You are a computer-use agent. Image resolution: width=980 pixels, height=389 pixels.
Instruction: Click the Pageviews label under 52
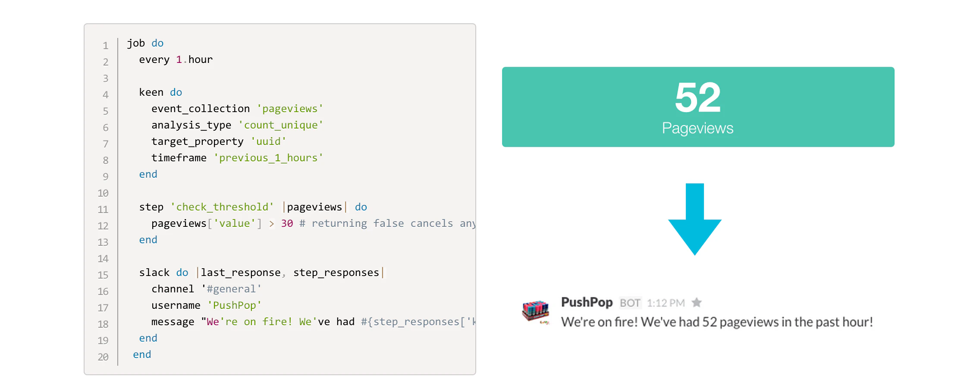click(697, 128)
